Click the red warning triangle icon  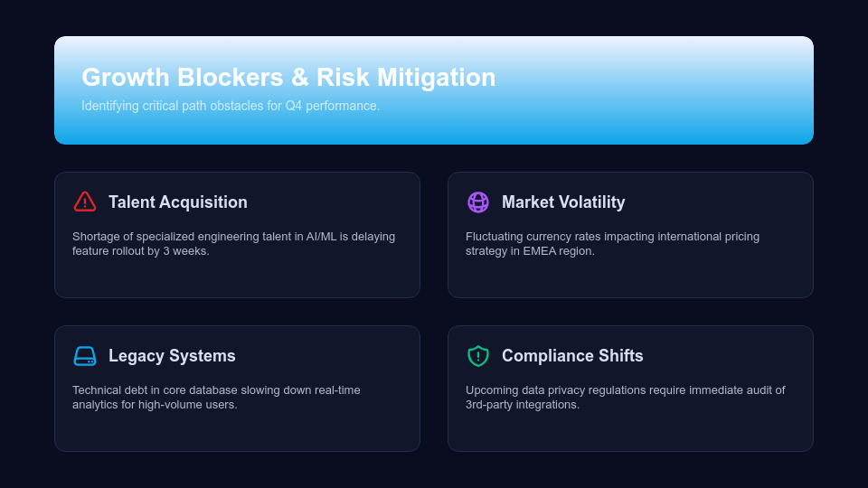(85, 202)
